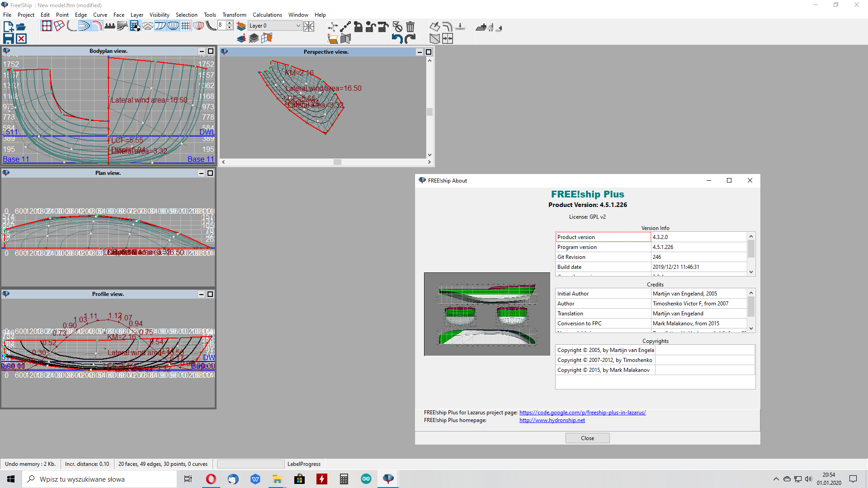This screenshot has height=488, width=868.
Task: Click down arrow of Version Info list scrollbar
Action: [x=751, y=272]
